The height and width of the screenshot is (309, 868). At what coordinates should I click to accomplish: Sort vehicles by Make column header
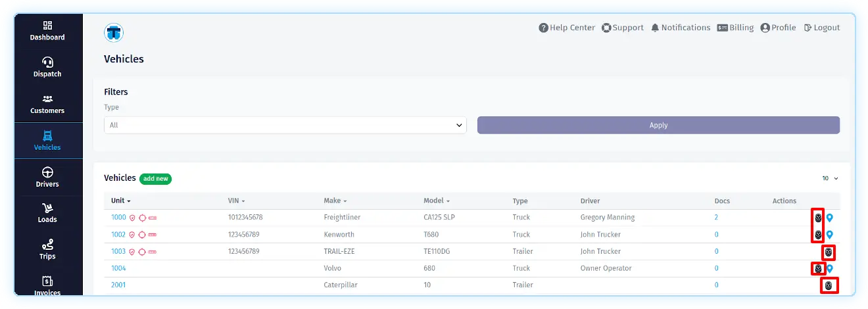(335, 201)
